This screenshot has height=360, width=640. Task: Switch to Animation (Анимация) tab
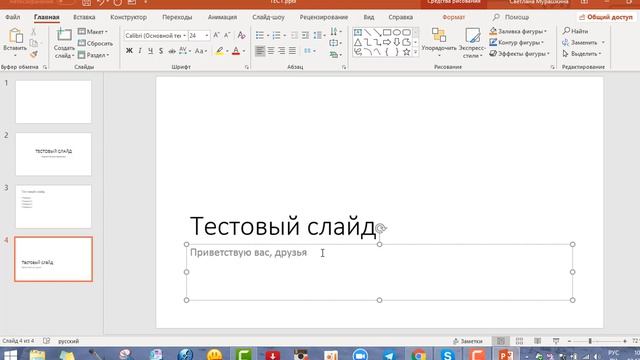pos(222,17)
